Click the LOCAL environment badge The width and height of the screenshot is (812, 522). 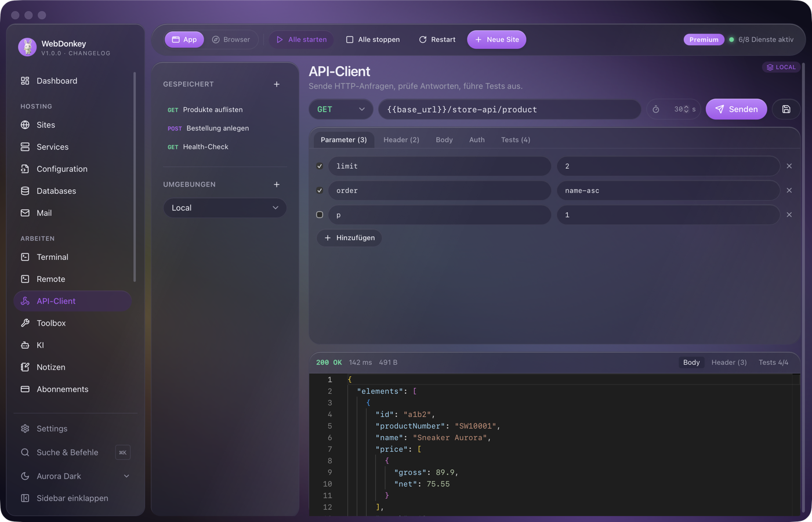coord(781,67)
